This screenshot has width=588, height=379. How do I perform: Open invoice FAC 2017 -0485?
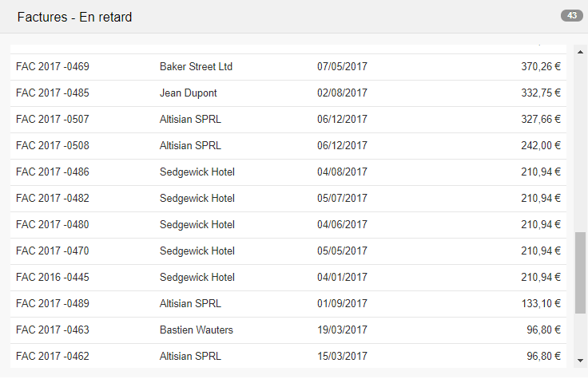pyautogui.click(x=53, y=93)
